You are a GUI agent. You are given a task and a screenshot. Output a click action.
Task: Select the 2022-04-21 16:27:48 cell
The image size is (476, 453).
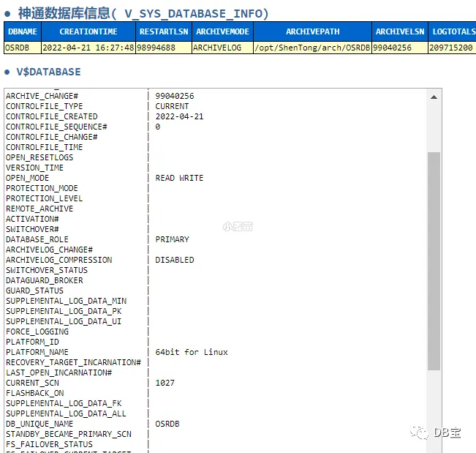point(88,48)
